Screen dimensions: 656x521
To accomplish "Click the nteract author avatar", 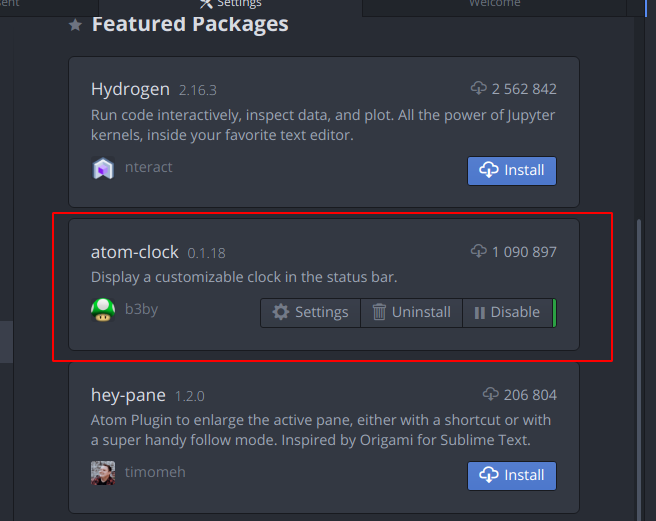I will (x=103, y=168).
